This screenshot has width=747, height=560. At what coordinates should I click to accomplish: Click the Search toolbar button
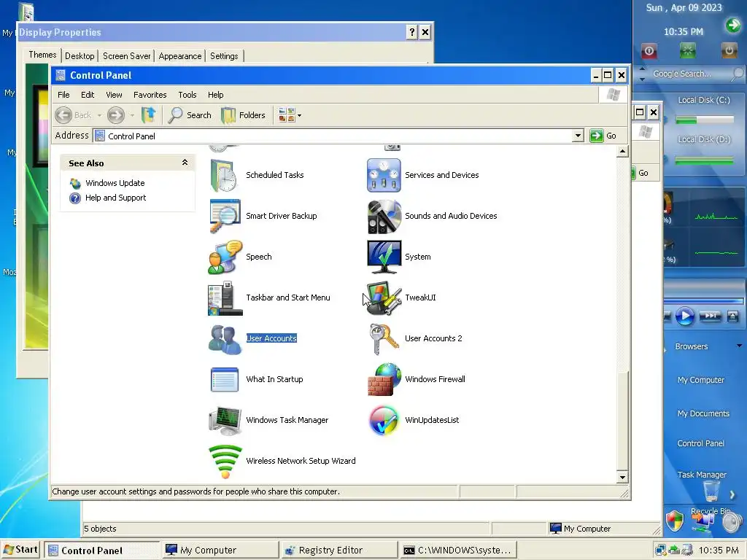pos(190,115)
